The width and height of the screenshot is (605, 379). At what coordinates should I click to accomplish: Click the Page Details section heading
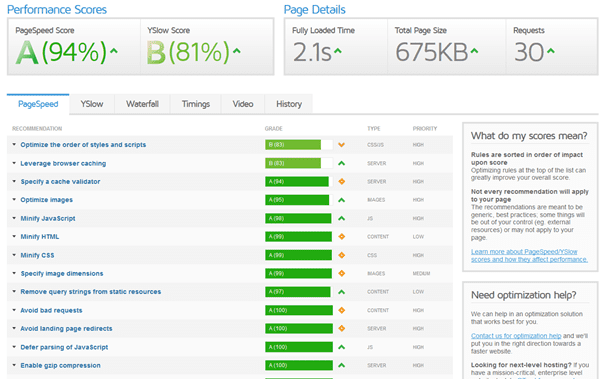coord(314,10)
